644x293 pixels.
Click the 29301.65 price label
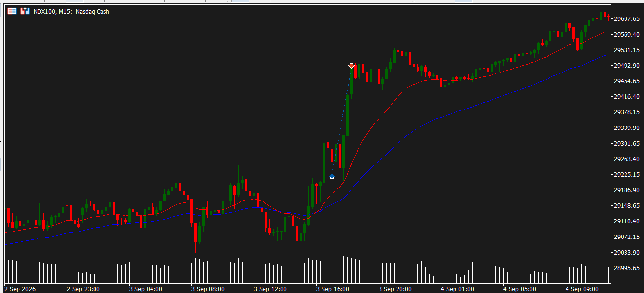[x=627, y=144]
